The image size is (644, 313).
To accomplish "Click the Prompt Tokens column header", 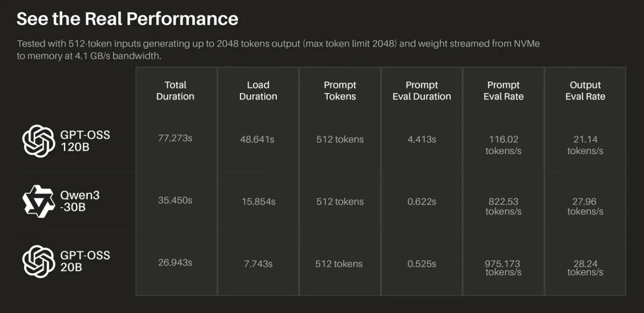I will coord(340,91).
